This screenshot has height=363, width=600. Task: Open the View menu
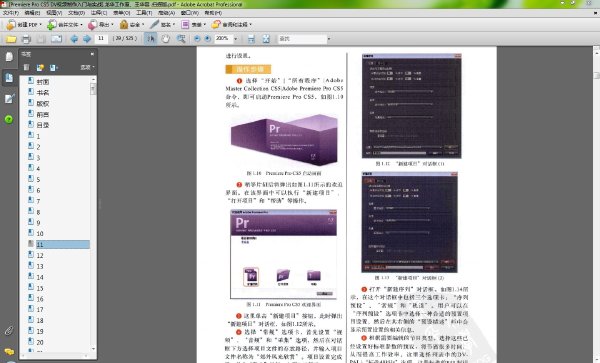pyautogui.click(x=54, y=13)
